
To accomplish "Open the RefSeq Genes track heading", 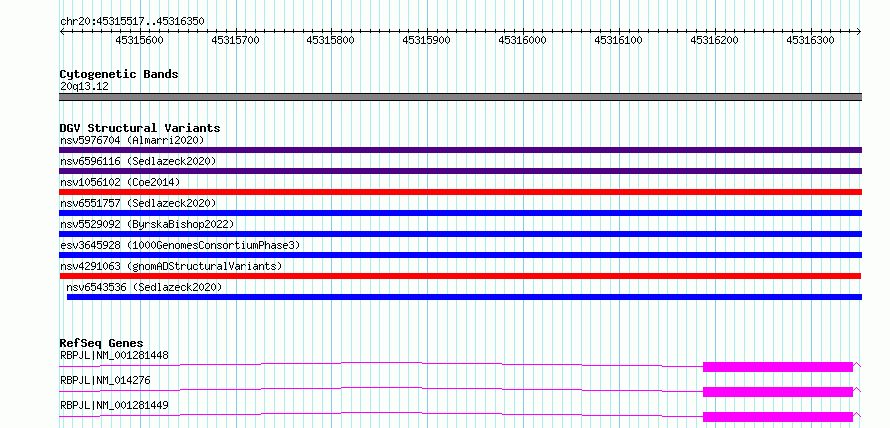I will pos(101,343).
